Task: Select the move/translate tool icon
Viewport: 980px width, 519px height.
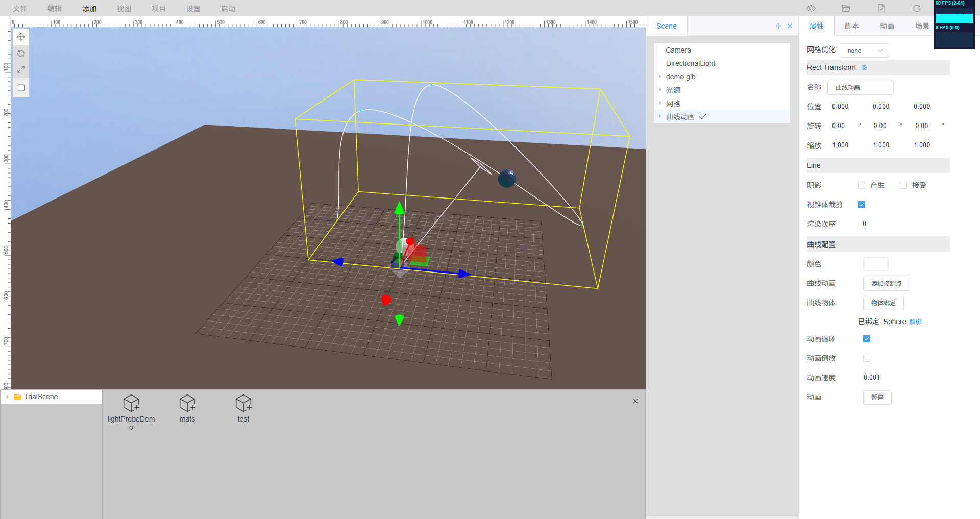Action: pos(21,37)
